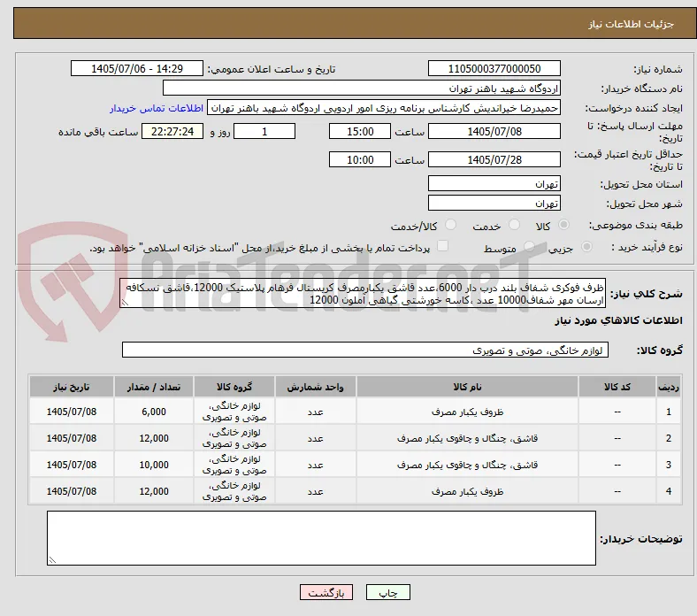Click ظروف یکبار مصرف in row 4
This screenshot has height=616, width=697.
pos(467,491)
